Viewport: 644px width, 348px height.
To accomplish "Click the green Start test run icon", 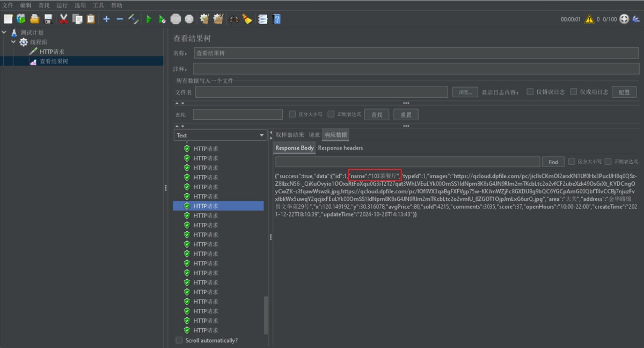I will [x=149, y=19].
